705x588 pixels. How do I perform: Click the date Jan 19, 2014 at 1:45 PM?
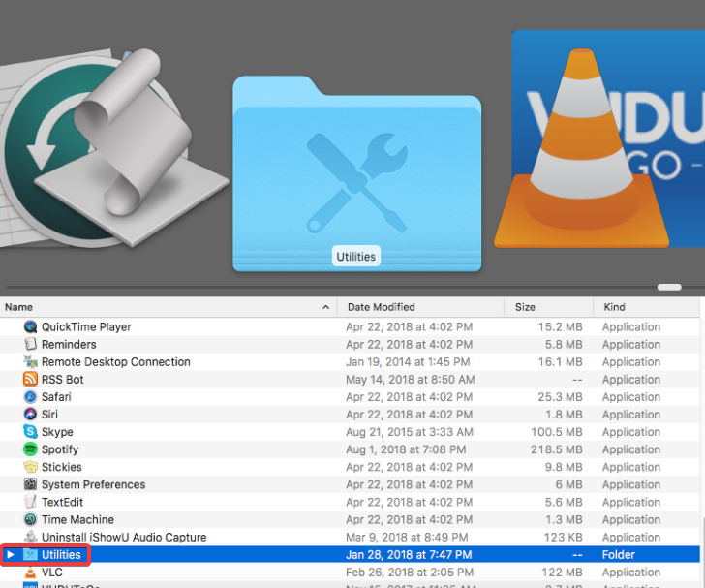click(x=408, y=362)
